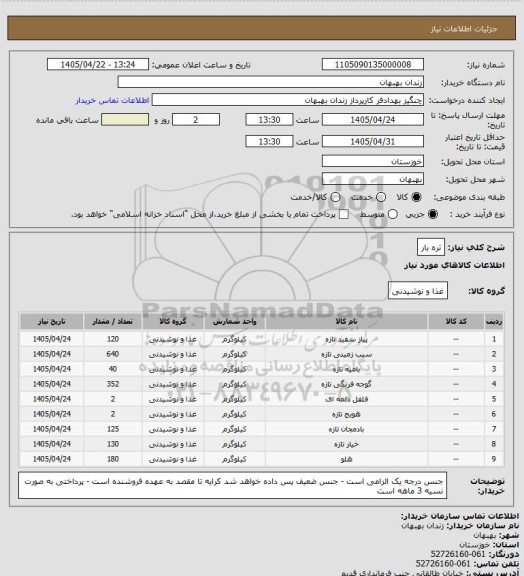Open اطلاعات تماس خریدار link
524x576 pixels.
pos(112,100)
